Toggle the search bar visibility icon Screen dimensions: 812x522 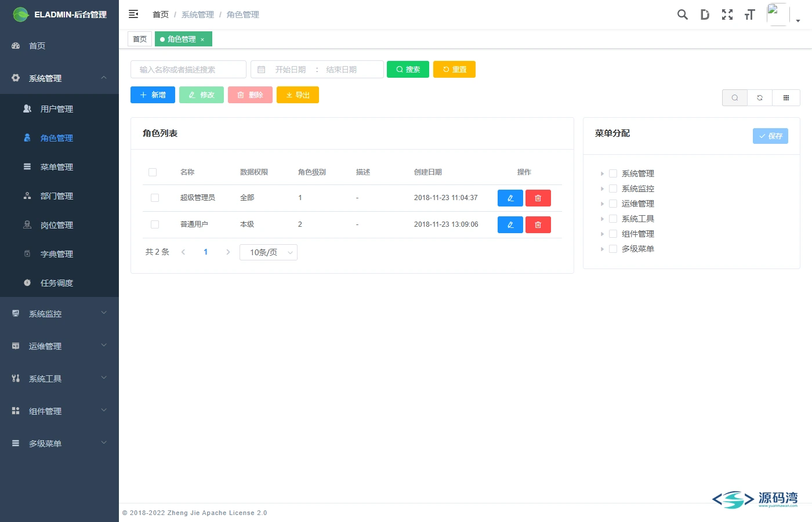[x=735, y=97]
